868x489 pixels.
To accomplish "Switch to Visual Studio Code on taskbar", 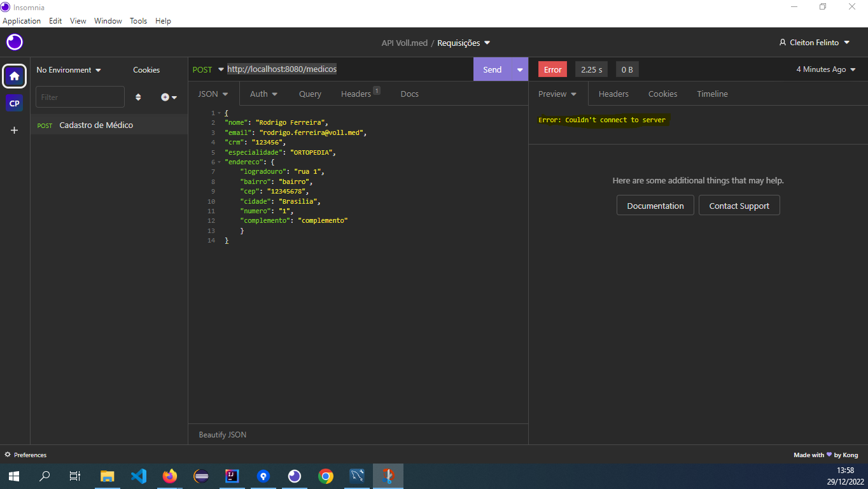I will tap(138, 476).
